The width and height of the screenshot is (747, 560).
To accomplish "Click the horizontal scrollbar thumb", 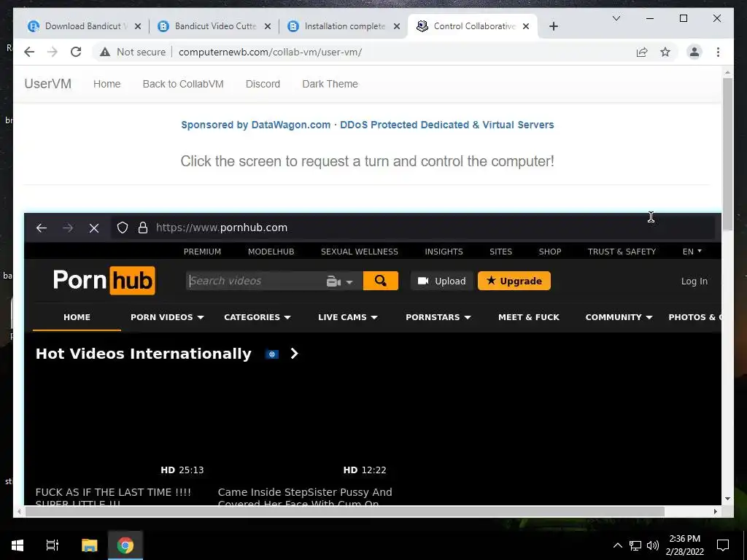I will point(345,511).
